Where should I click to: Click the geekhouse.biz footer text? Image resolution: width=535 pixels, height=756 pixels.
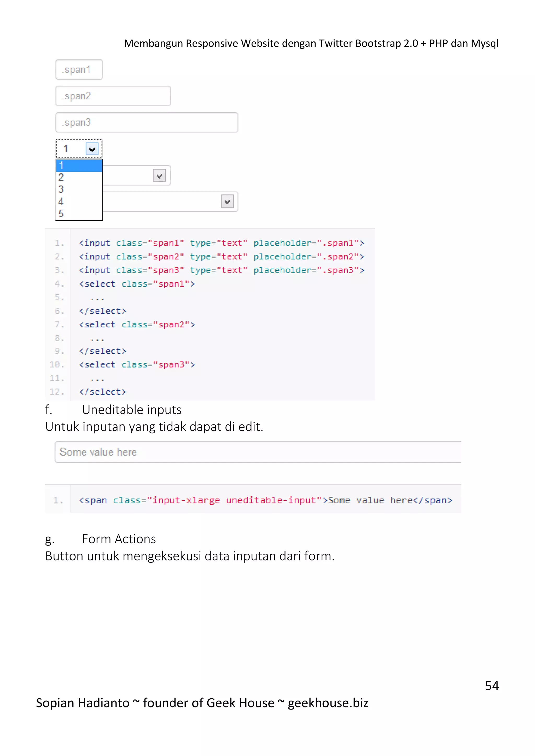(328, 703)
